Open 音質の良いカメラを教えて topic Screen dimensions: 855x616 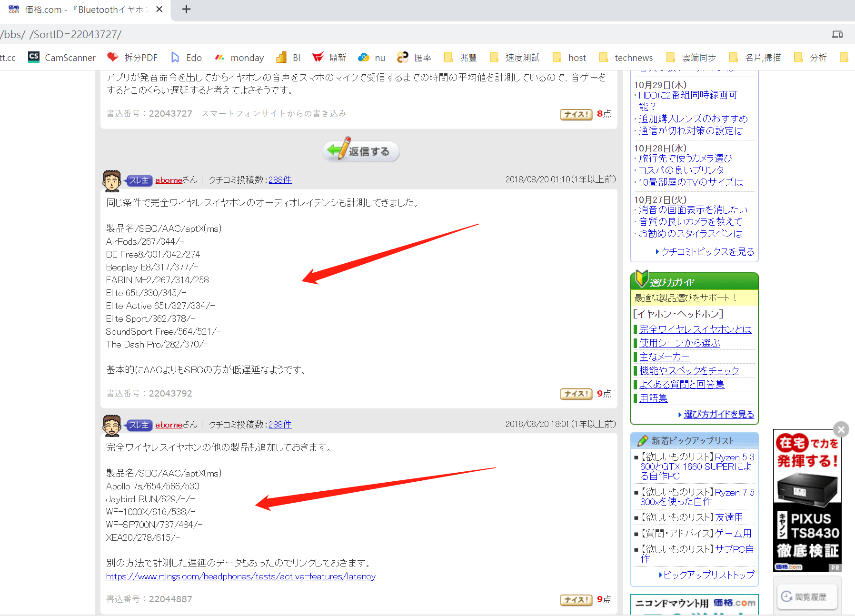(690, 221)
